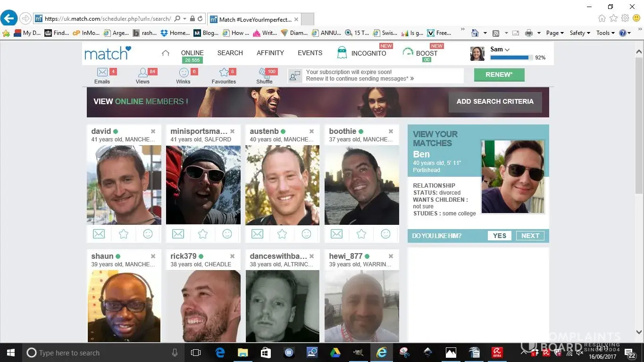644x362 pixels.
Task: Send a wink to boothie
Action: (386, 234)
